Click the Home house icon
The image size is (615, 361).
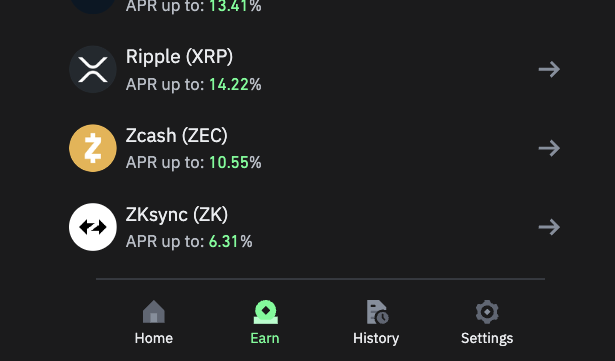click(x=154, y=312)
